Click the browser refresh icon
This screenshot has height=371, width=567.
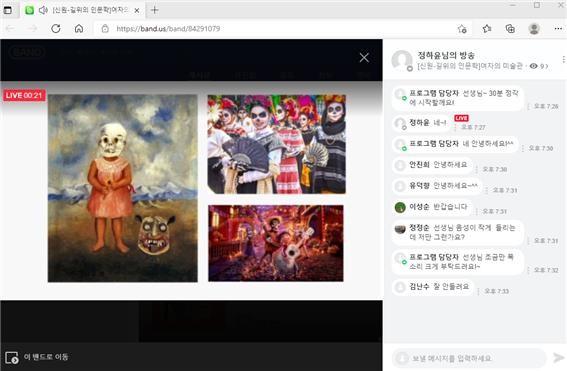click(56, 29)
